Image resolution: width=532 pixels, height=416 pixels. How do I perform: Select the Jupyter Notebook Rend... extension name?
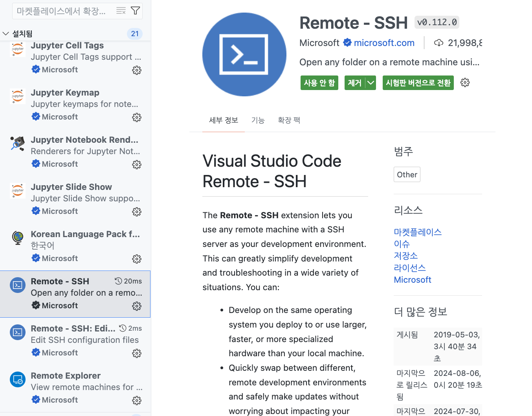(x=84, y=140)
